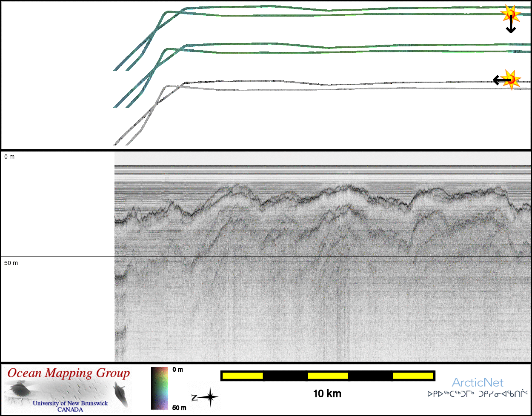
Task: Click the black left-pointing arrow beside the lower starburst
Action: coord(499,80)
